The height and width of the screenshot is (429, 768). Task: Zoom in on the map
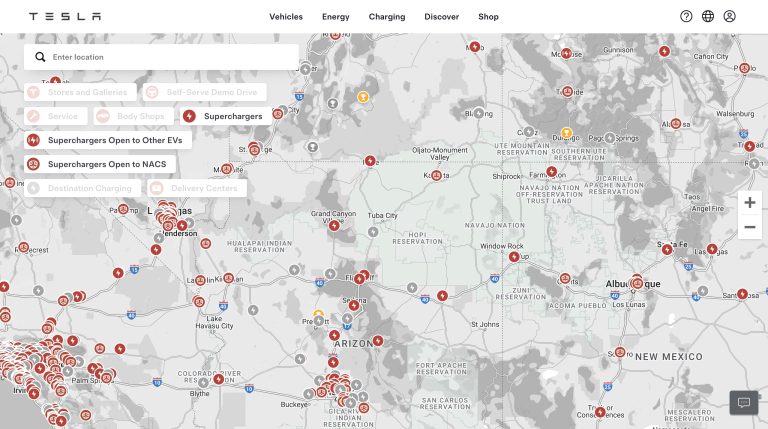[749, 202]
